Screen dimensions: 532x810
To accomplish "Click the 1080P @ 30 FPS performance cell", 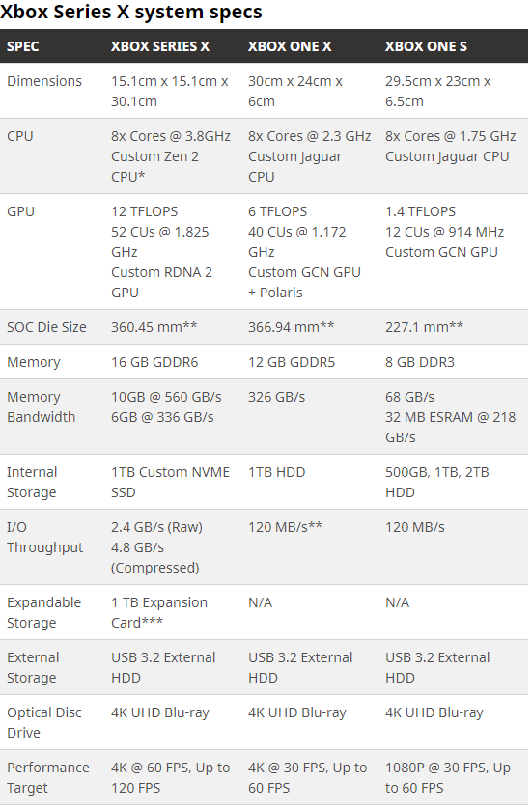I will pyautogui.click(x=448, y=777).
